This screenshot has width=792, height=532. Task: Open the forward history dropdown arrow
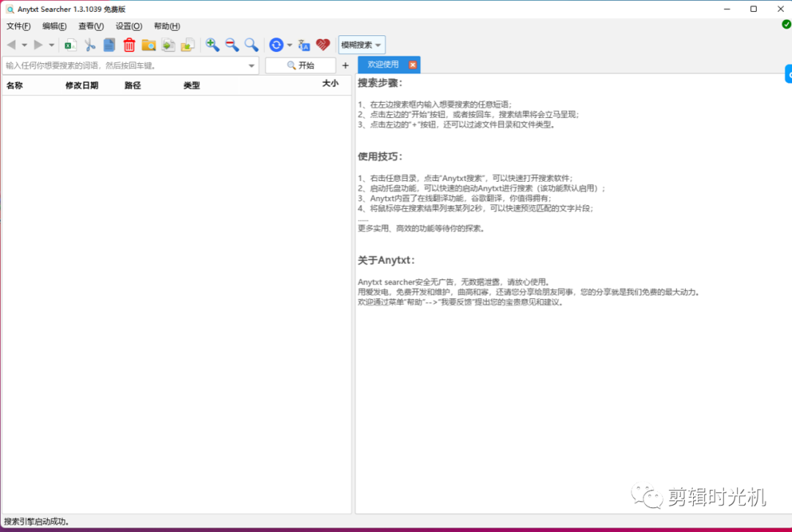point(51,45)
